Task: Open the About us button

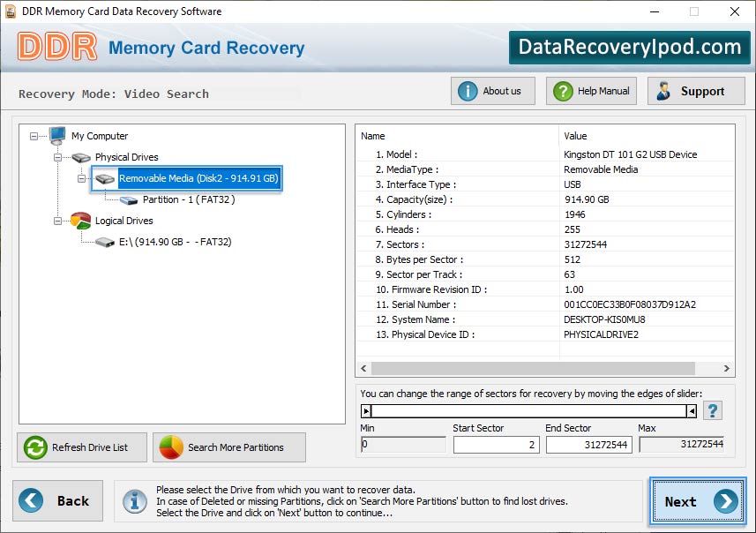Action: click(x=493, y=91)
